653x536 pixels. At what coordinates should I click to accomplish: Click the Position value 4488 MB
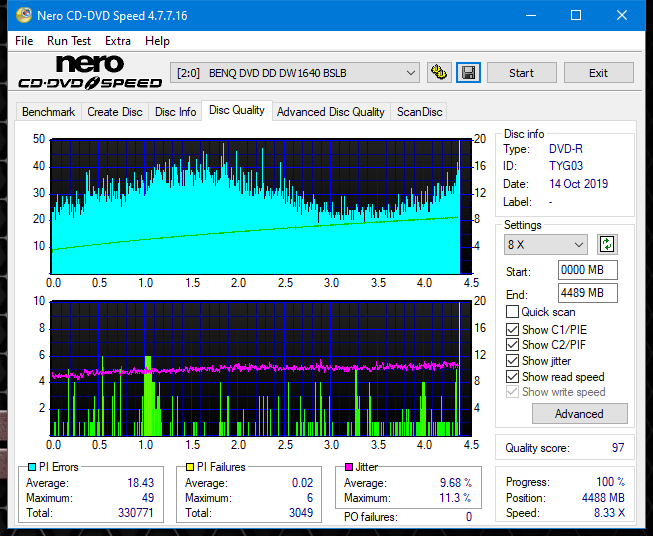603,498
